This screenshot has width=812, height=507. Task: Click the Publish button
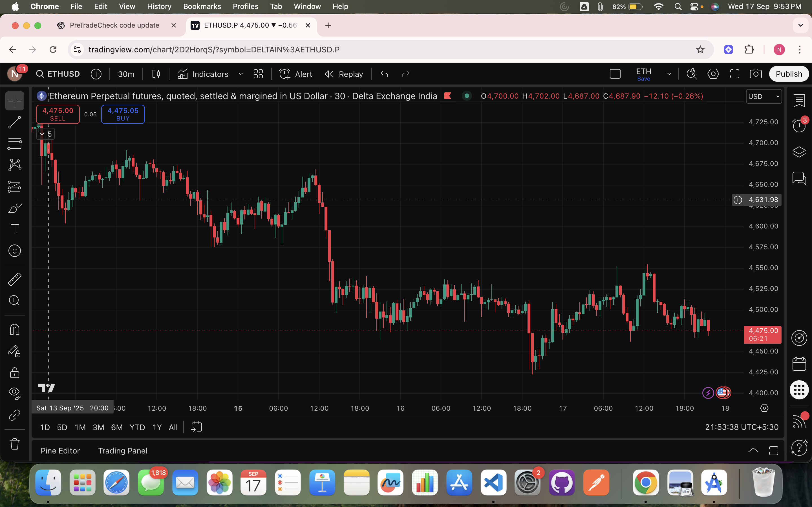[789, 74]
